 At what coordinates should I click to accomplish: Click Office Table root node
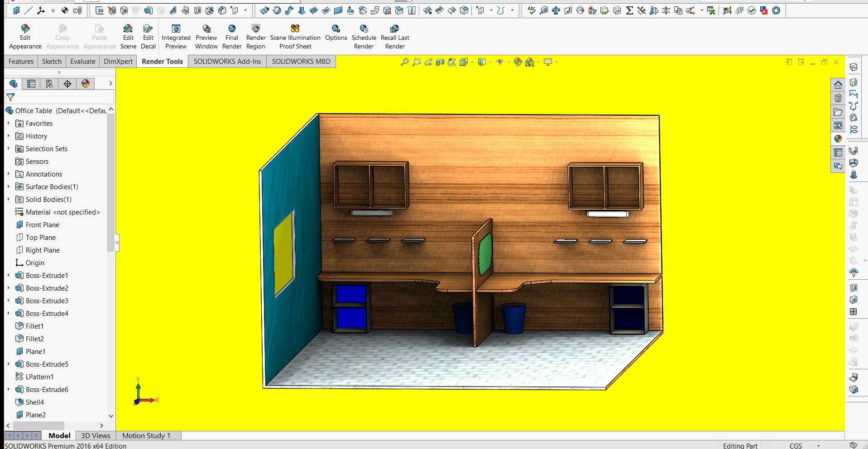pos(56,110)
